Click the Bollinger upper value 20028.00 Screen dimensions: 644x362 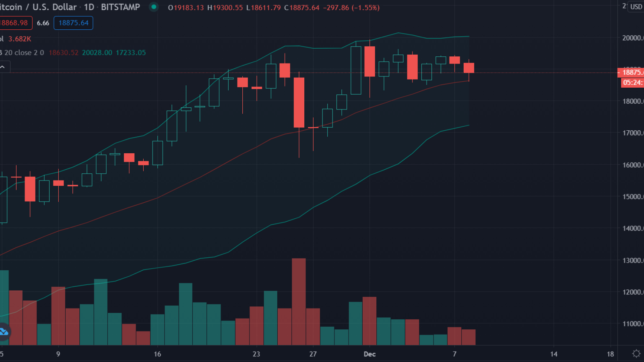click(x=97, y=53)
